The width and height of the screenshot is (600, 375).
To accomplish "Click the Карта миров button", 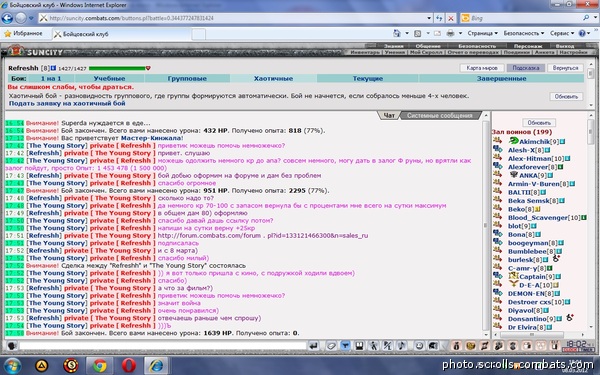I will 482,68.
